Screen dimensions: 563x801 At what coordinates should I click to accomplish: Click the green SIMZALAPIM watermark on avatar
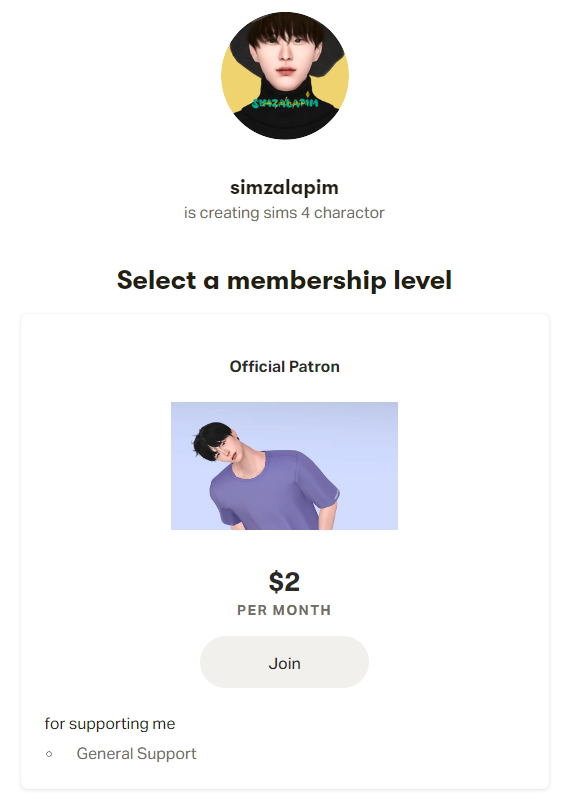[285, 103]
